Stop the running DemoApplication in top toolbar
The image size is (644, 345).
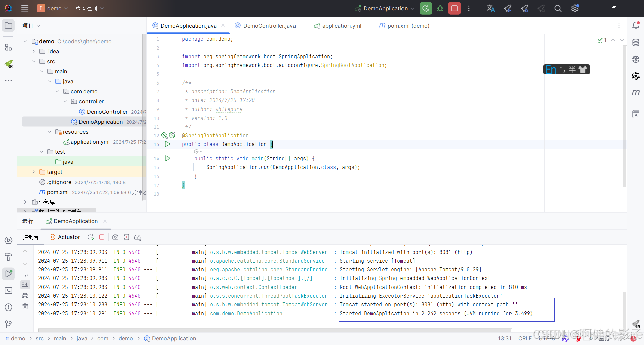(454, 8)
